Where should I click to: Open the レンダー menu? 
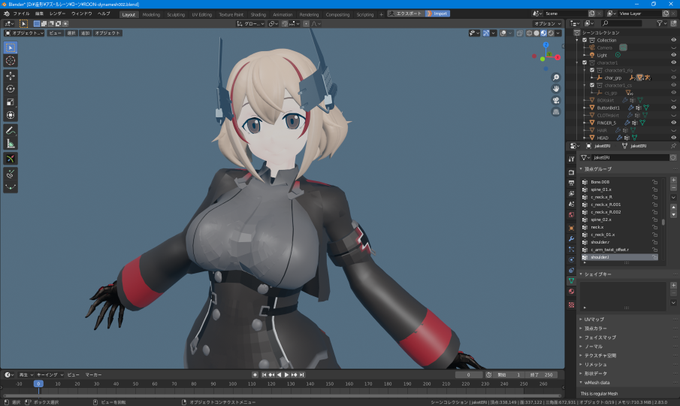point(57,14)
